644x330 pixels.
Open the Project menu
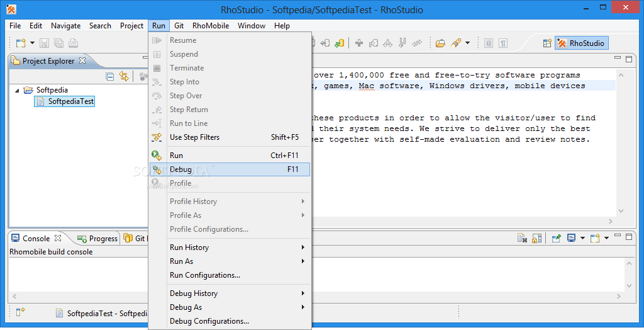131,26
